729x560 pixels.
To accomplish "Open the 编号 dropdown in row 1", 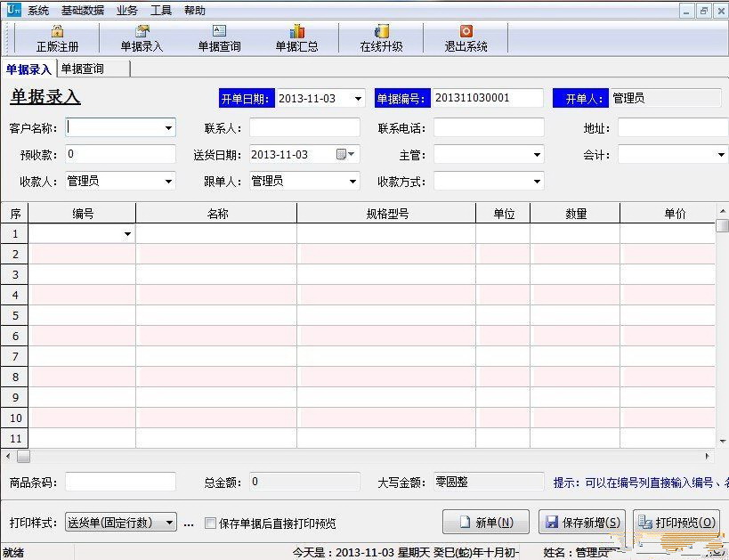I will click(127, 234).
